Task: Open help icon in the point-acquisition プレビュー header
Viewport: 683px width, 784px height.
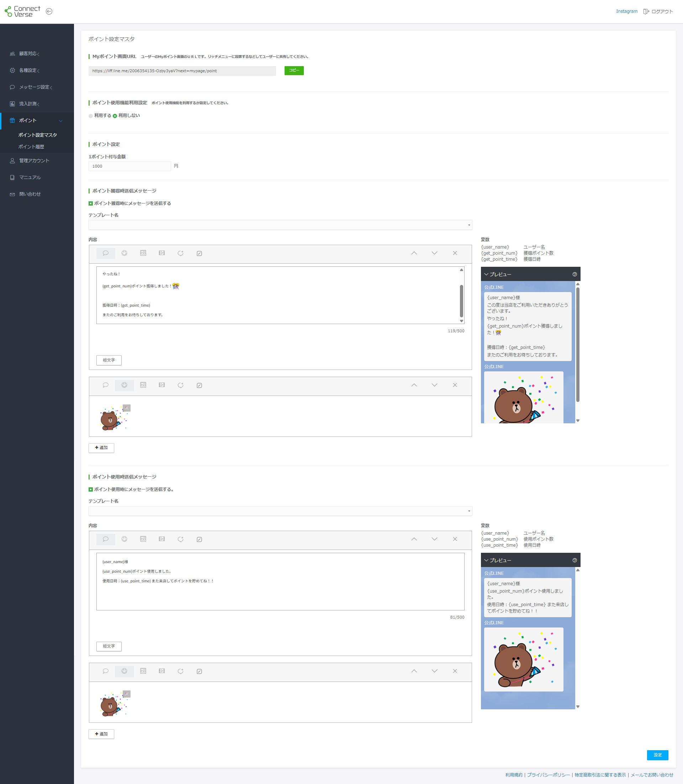Action: [x=575, y=274]
